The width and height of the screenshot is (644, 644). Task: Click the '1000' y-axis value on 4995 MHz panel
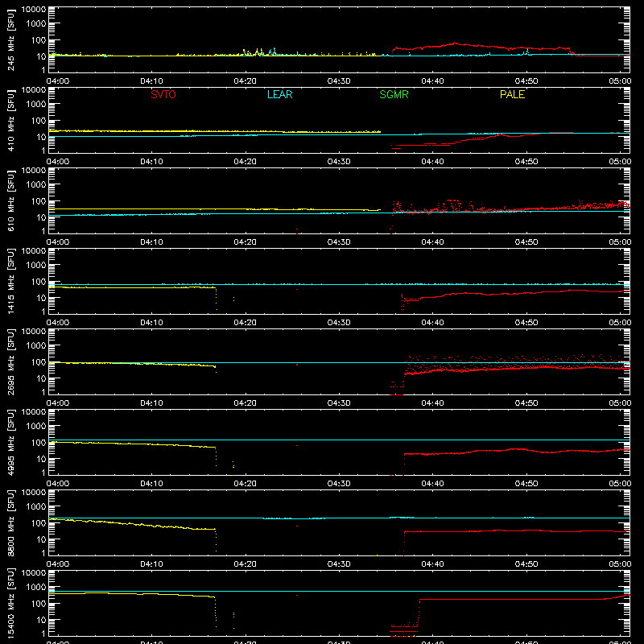(36, 427)
